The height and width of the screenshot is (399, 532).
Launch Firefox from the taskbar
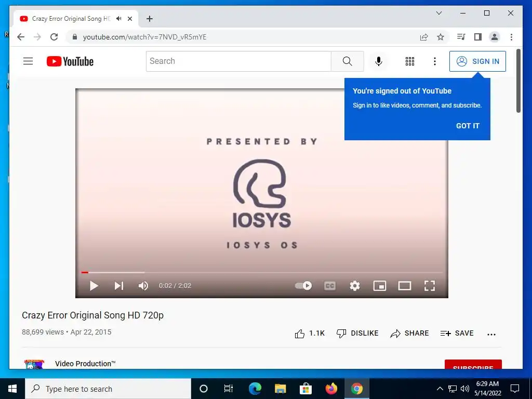click(331, 389)
